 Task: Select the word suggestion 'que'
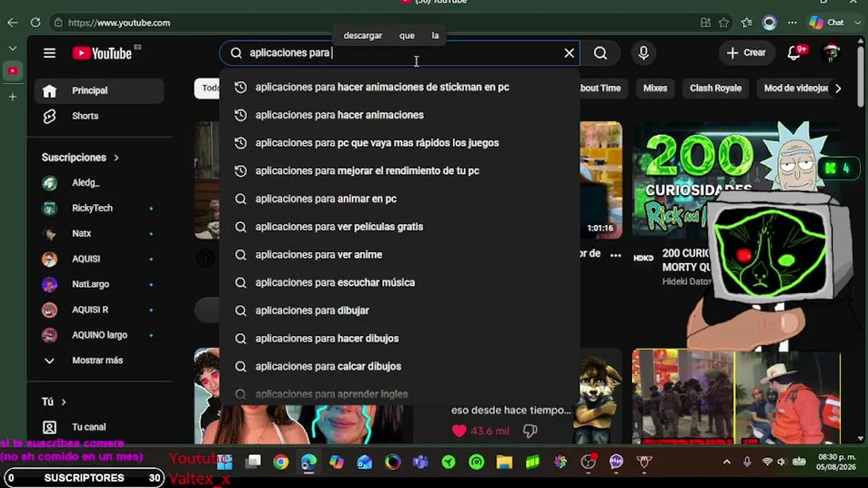tap(407, 35)
